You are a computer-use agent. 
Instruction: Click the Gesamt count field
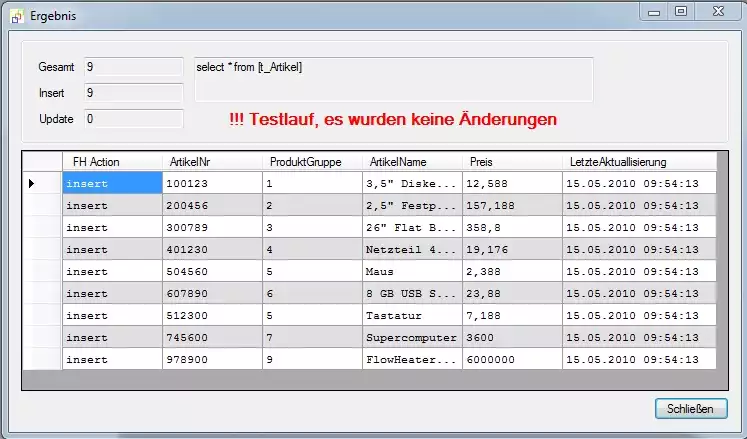(x=133, y=67)
